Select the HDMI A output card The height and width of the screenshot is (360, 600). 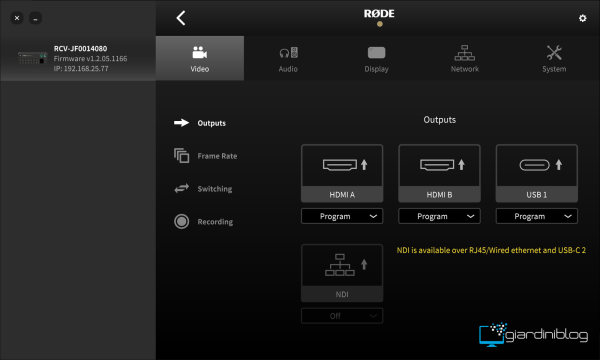click(x=342, y=173)
